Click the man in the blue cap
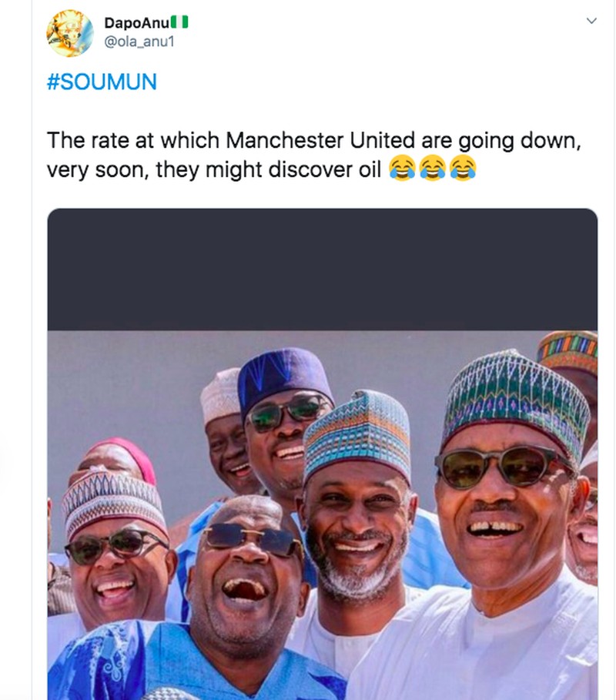The width and height of the screenshot is (616, 700). pyautogui.click(x=286, y=431)
